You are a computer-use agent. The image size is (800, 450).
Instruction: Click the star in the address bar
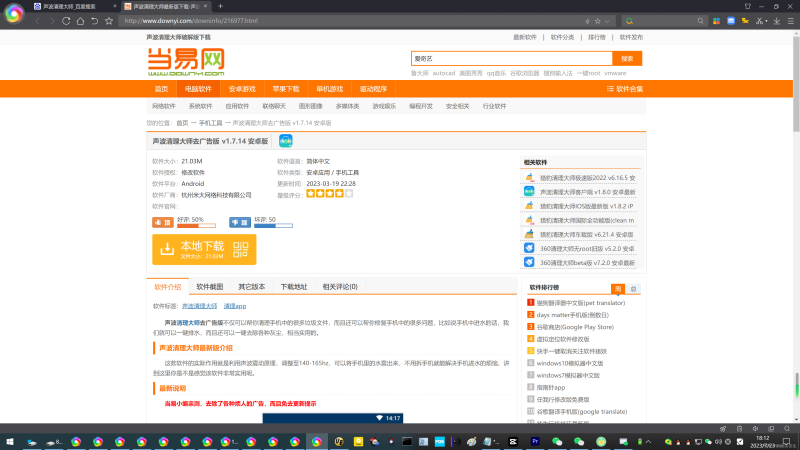tap(597, 21)
